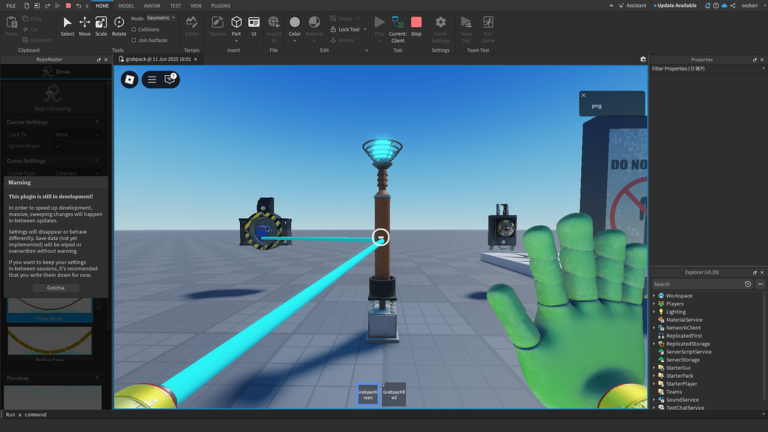Click the cloud save status icon
Viewport: 768px width, 432px height.
coord(724,5)
